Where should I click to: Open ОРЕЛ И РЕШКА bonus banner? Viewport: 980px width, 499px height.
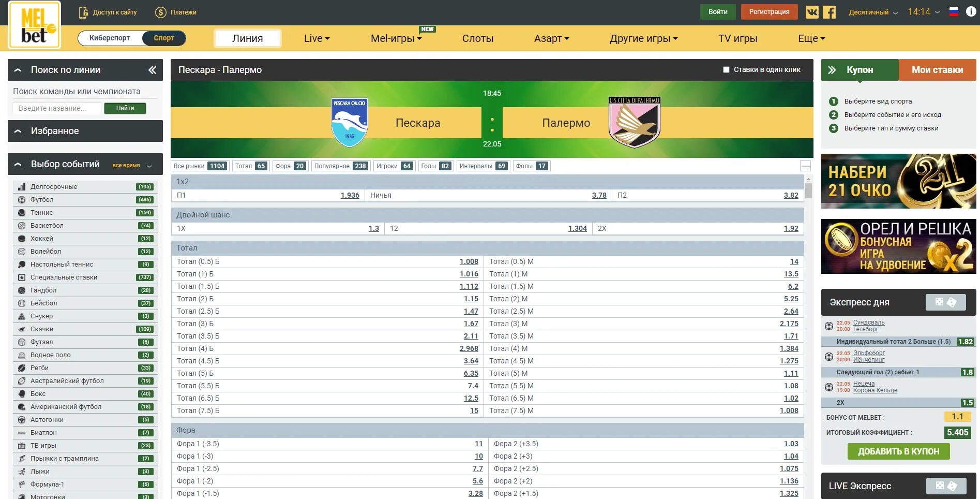click(899, 246)
